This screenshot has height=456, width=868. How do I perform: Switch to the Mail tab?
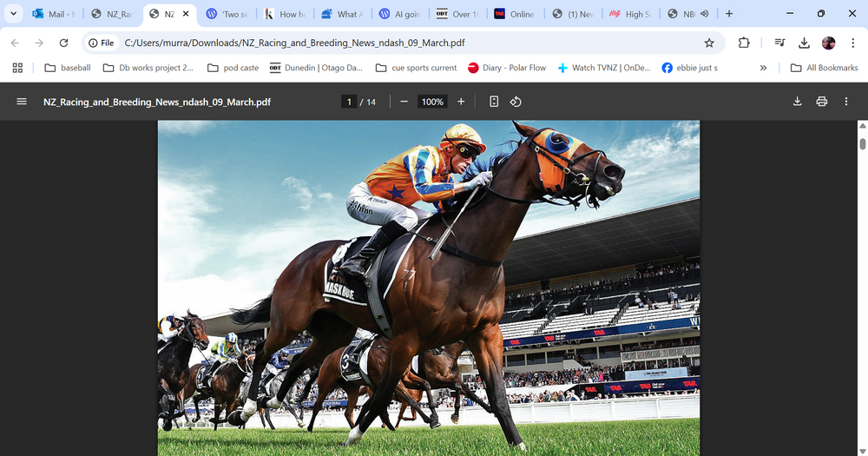pyautogui.click(x=52, y=14)
